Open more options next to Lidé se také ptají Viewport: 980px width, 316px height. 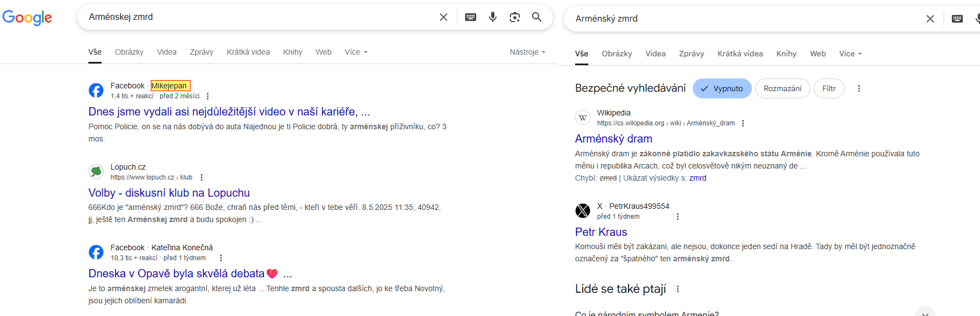click(678, 289)
